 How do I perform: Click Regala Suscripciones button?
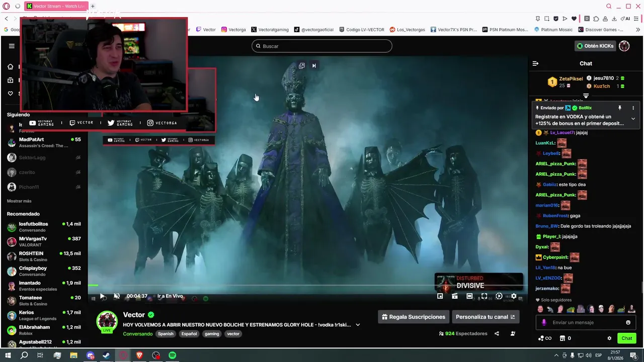click(414, 317)
